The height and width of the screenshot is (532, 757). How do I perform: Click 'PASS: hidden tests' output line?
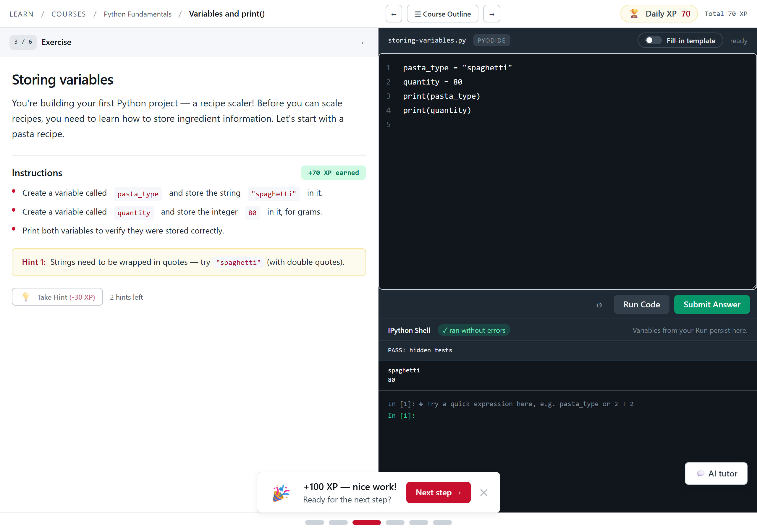pos(420,350)
